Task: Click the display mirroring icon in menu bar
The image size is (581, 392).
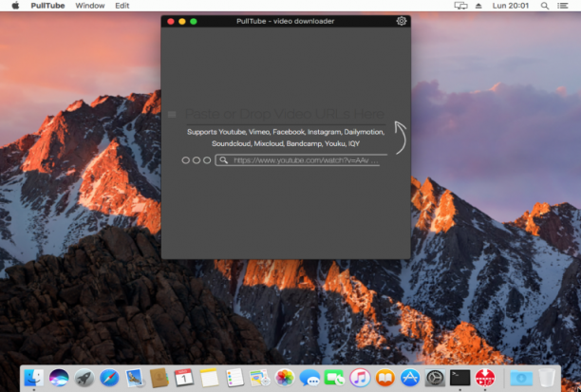Action: coord(460,6)
